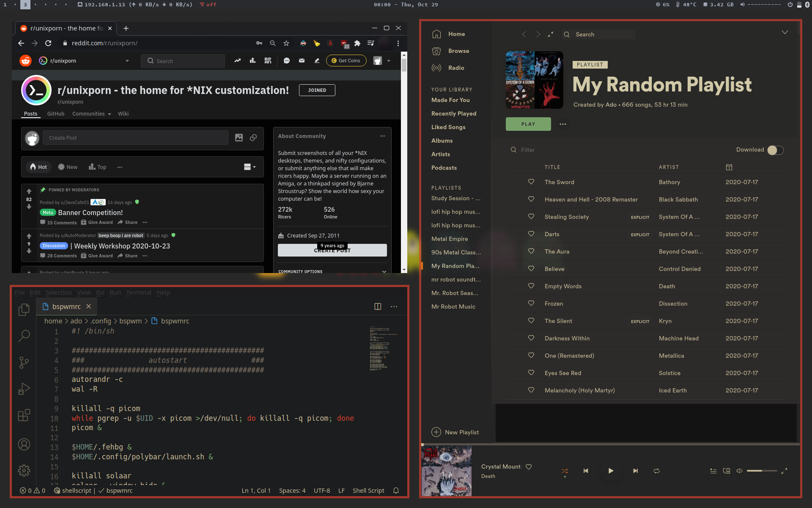
Task: Toggle shuffle in Spotify player
Action: 565,471
